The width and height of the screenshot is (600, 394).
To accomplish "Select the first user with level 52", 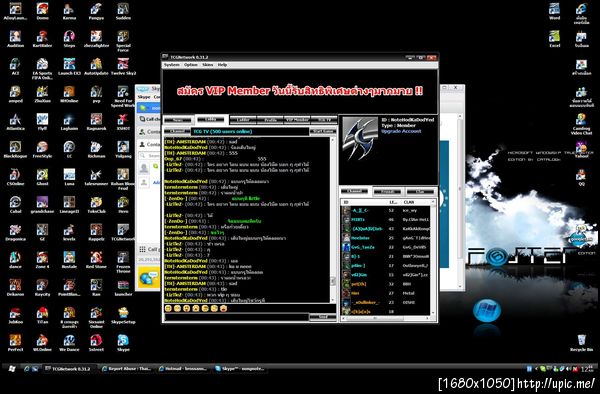I will tap(386, 210).
